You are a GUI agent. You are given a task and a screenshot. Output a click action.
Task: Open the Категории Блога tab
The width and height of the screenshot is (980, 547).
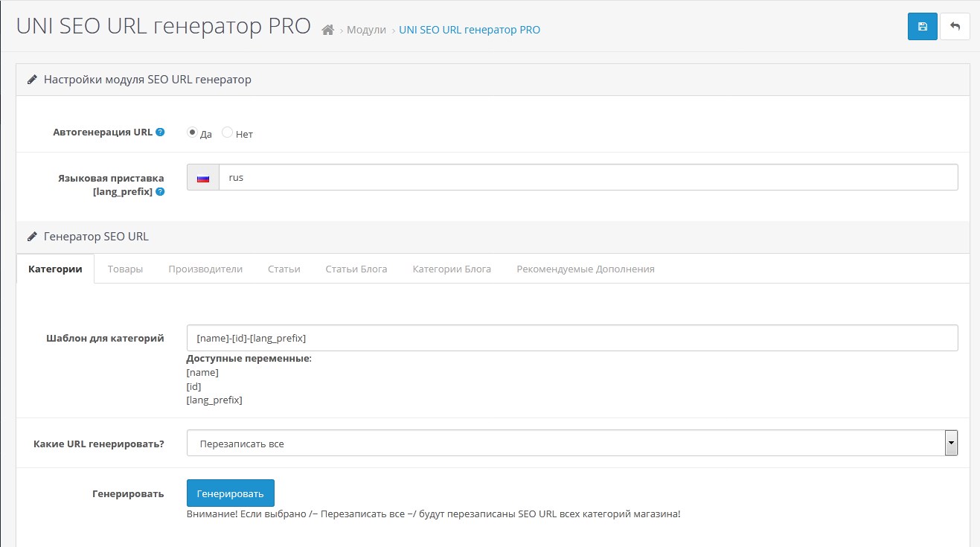pyautogui.click(x=452, y=269)
